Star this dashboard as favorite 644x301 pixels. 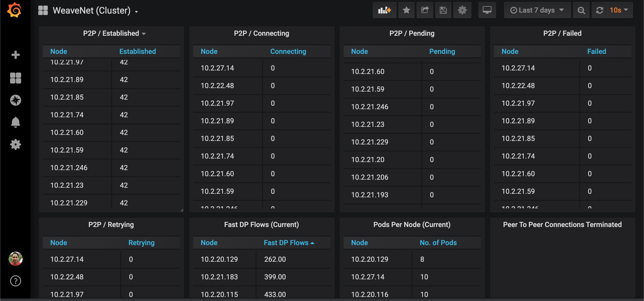click(x=406, y=10)
